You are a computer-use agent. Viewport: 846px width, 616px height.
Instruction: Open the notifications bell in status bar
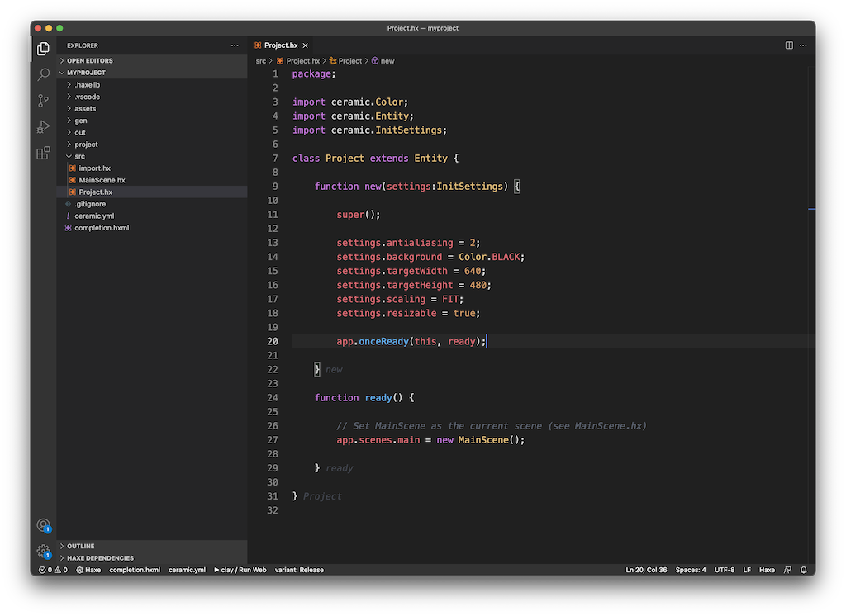tap(803, 570)
